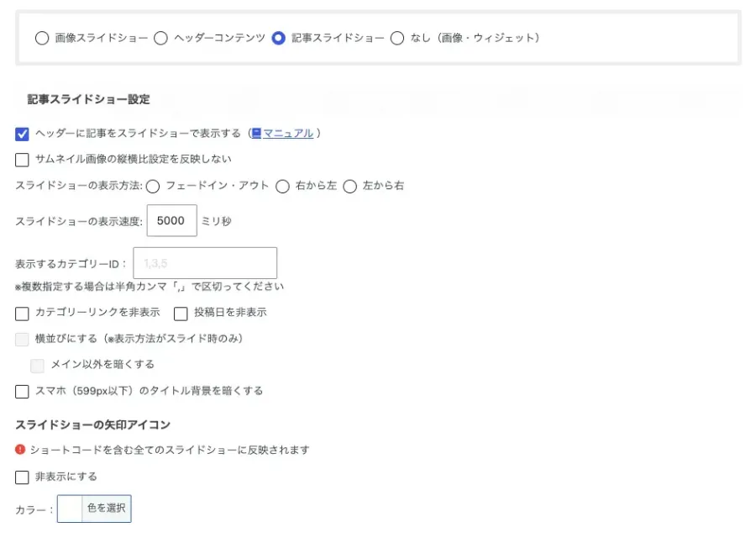Click the 表示するカテゴリーID input field
The height and width of the screenshot is (538, 756).
pos(205,263)
